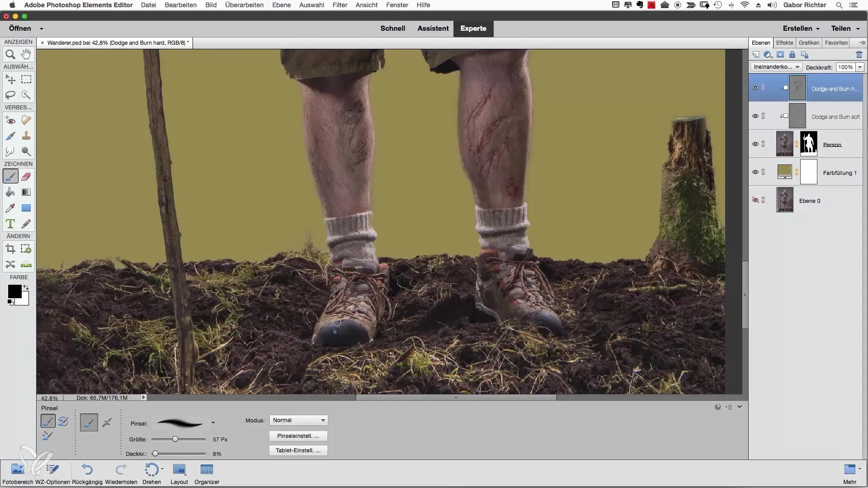Hide the Farbfüllung 1 layer

pyautogui.click(x=755, y=172)
